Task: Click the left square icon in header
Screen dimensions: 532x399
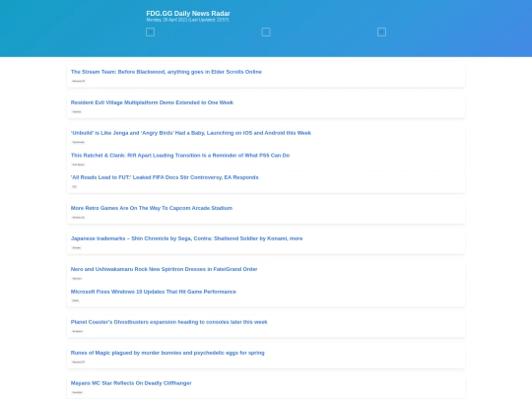Action: pos(151,33)
